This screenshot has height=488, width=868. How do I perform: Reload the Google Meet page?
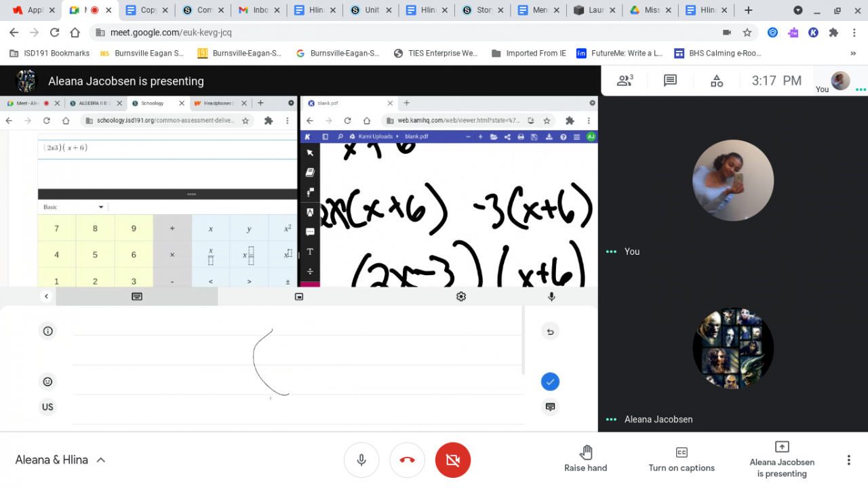[x=54, y=33]
